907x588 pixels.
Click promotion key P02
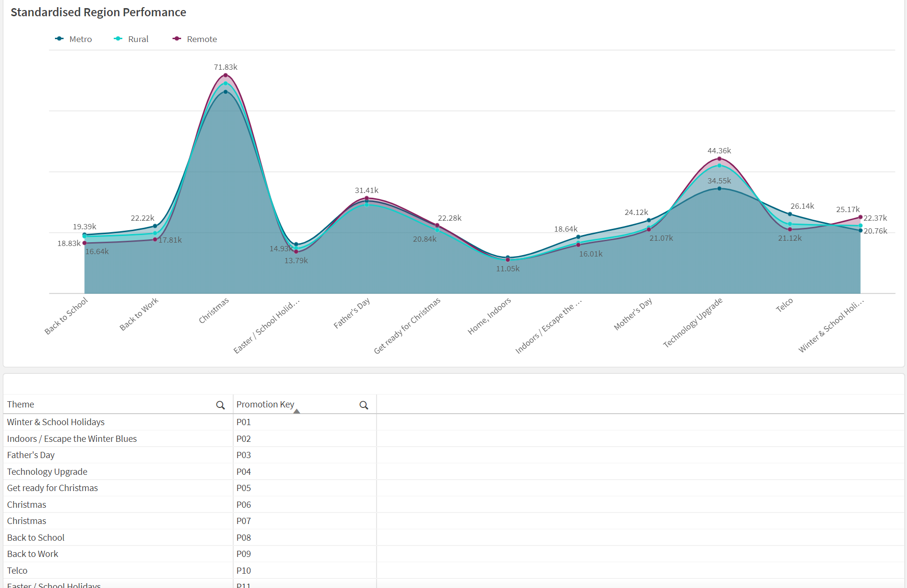244,439
